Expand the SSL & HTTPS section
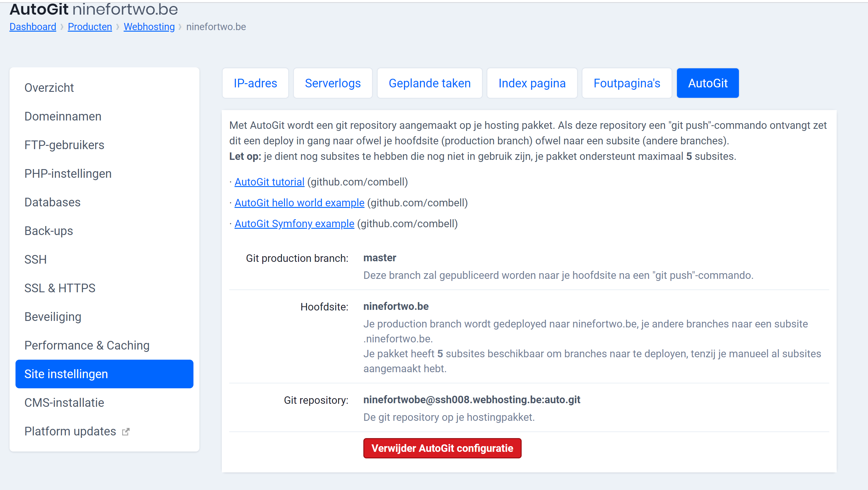 point(60,288)
